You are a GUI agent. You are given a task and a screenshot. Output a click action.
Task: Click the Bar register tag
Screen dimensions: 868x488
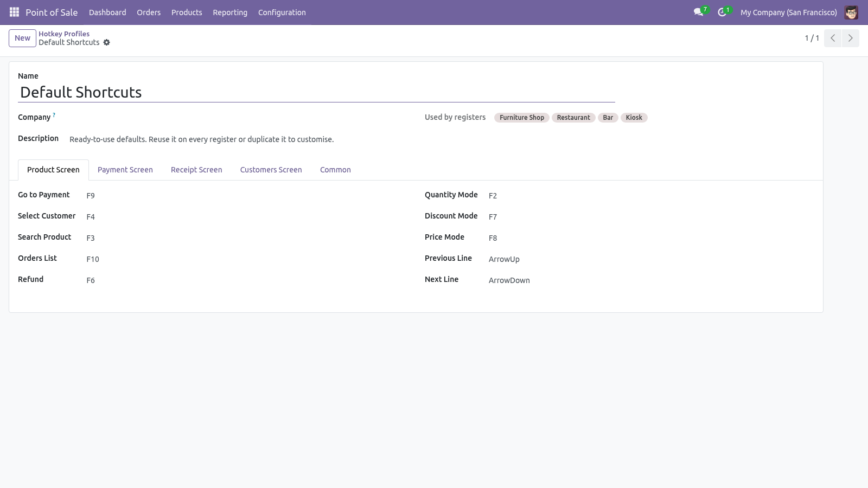(608, 118)
